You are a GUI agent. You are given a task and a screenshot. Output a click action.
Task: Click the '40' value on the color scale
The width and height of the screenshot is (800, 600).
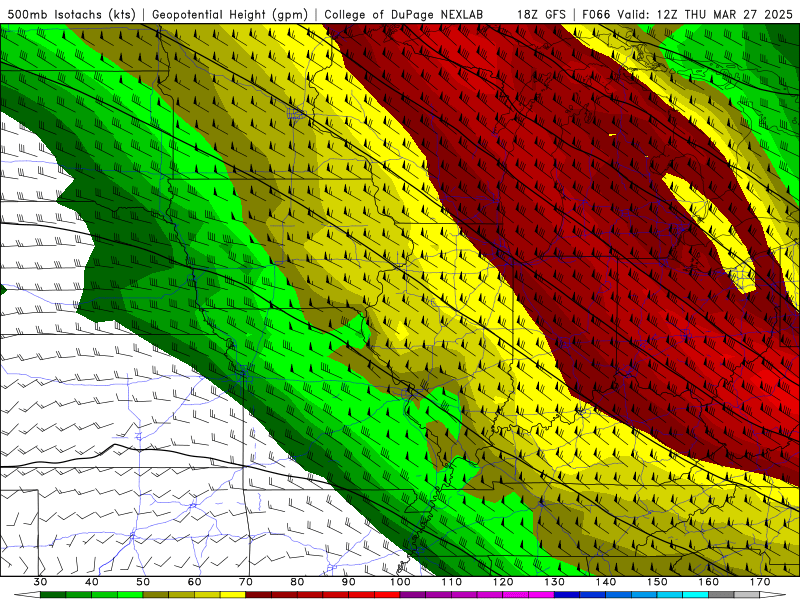tap(92, 582)
